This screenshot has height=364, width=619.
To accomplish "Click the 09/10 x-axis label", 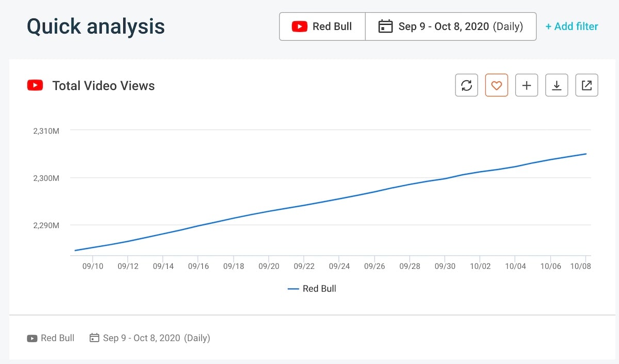I will point(92,266).
